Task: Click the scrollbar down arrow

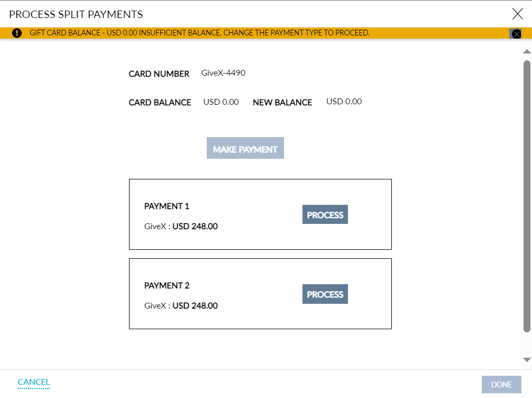Action: (527, 359)
